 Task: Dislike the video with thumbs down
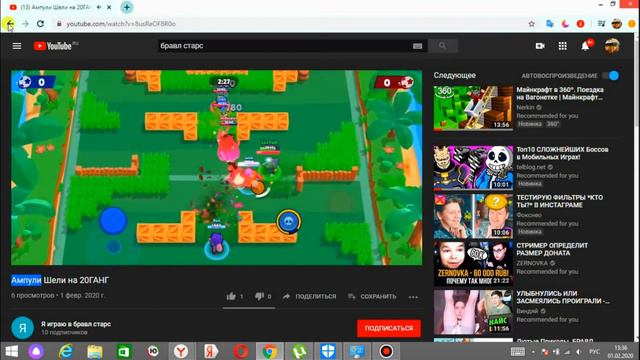[259, 296]
